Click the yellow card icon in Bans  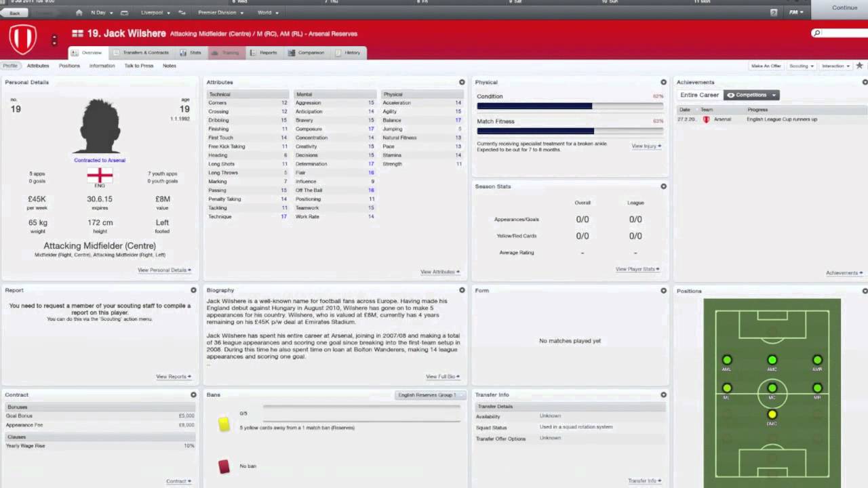[x=224, y=424]
